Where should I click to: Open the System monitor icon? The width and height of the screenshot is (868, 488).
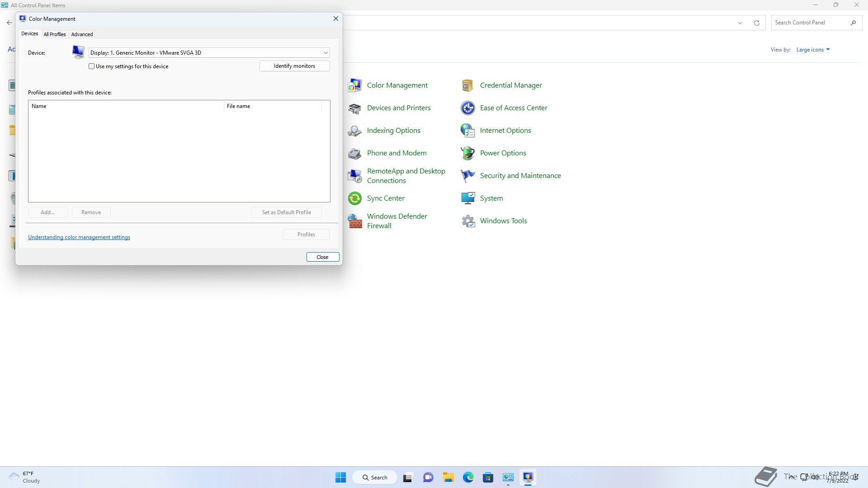pos(468,198)
